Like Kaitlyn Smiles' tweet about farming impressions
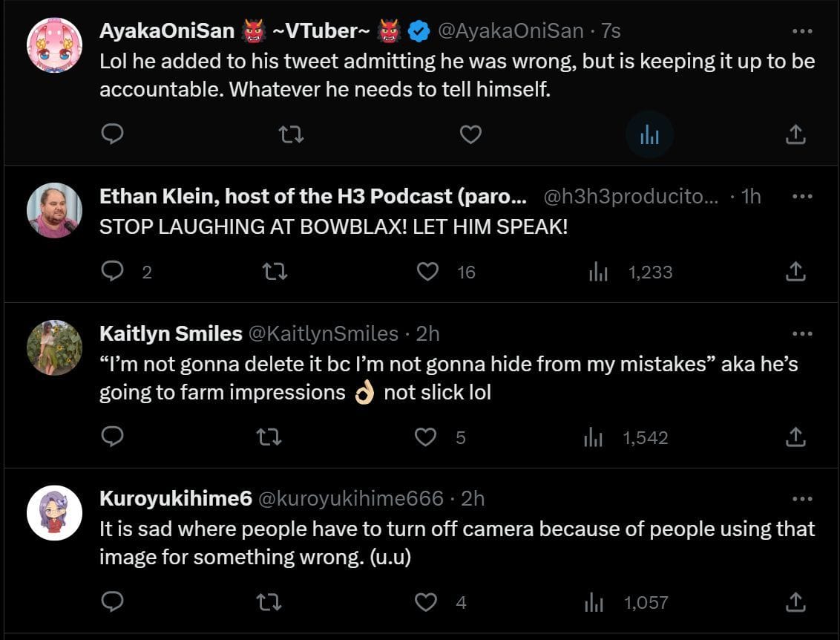840x640 pixels. 427,437
